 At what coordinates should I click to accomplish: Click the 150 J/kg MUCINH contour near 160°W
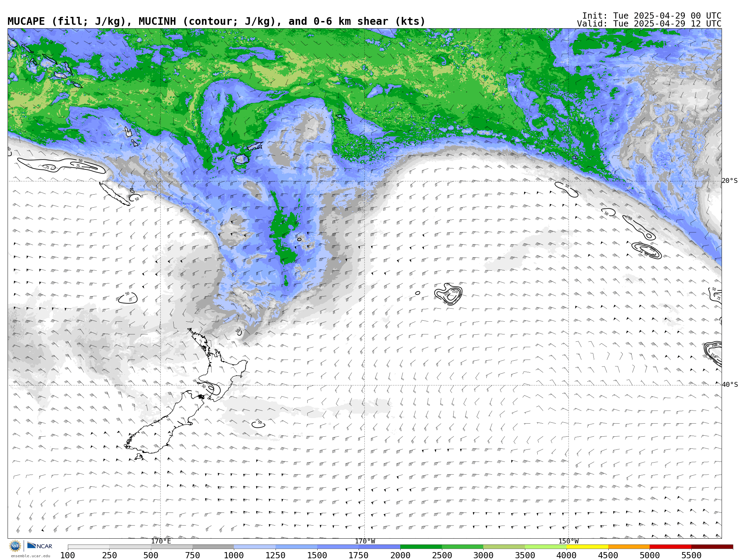pyautogui.click(x=448, y=293)
